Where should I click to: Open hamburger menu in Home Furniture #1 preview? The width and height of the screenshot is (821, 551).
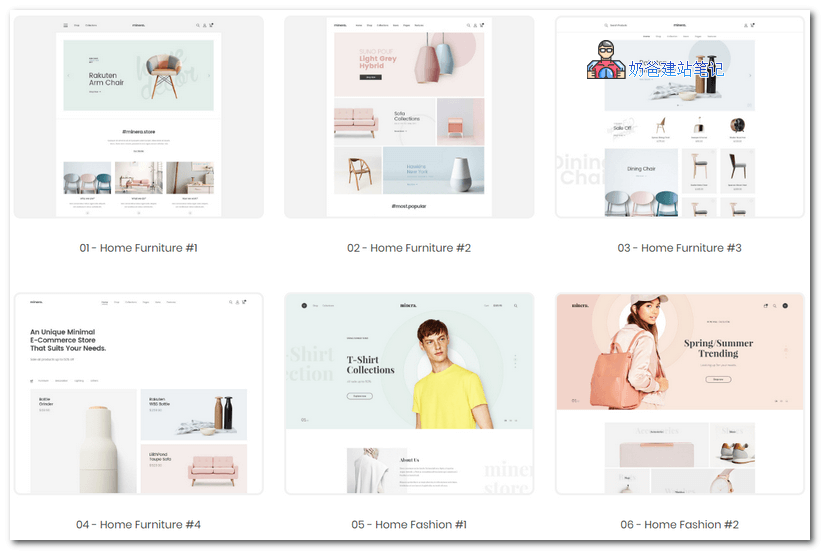(66, 25)
